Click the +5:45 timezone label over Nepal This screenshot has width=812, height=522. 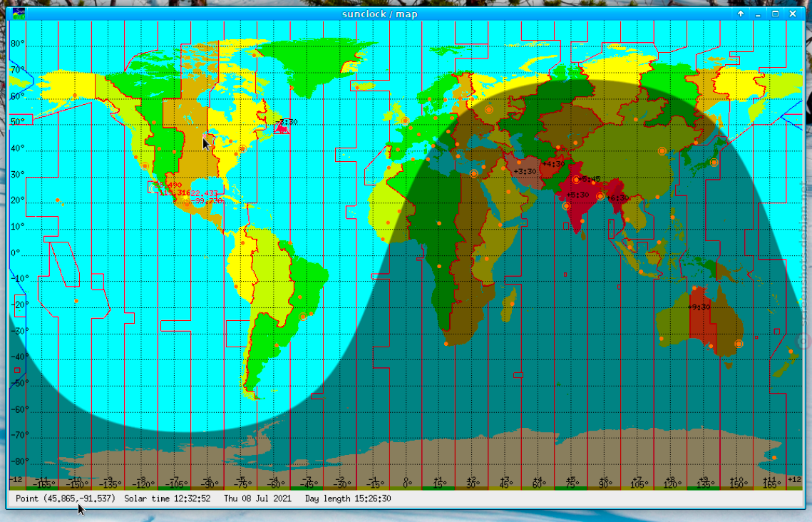(590, 179)
